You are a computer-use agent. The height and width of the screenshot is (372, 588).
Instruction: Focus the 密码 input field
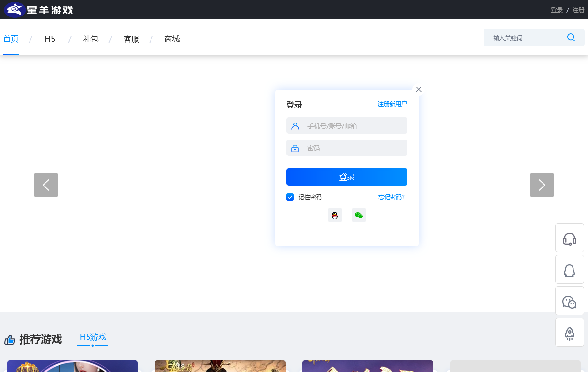click(347, 148)
